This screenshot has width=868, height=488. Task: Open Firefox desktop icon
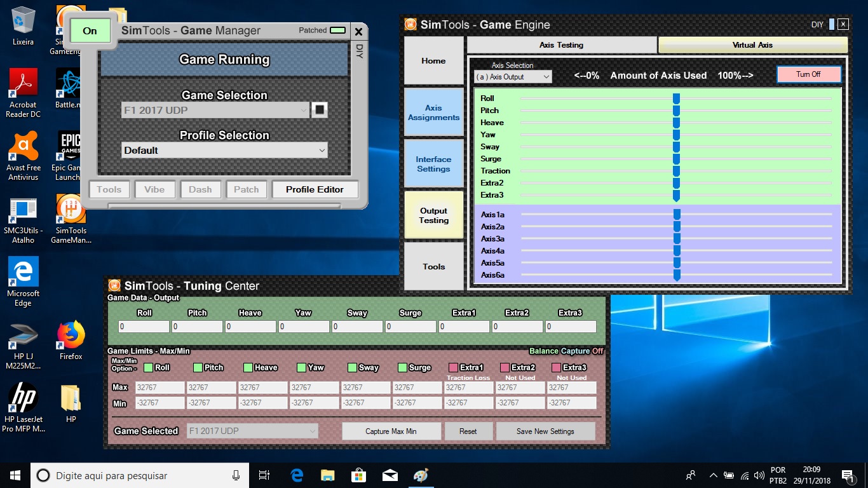pyautogui.click(x=71, y=341)
